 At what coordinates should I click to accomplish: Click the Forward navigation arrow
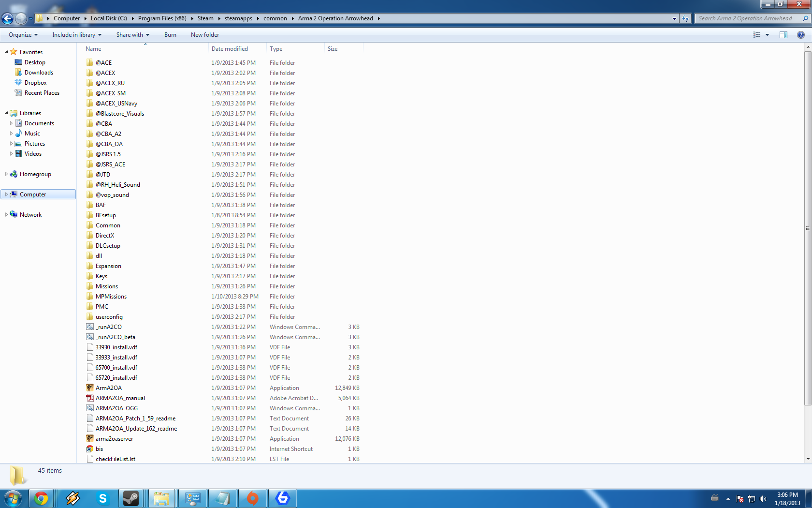pyautogui.click(x=21, y=18)
